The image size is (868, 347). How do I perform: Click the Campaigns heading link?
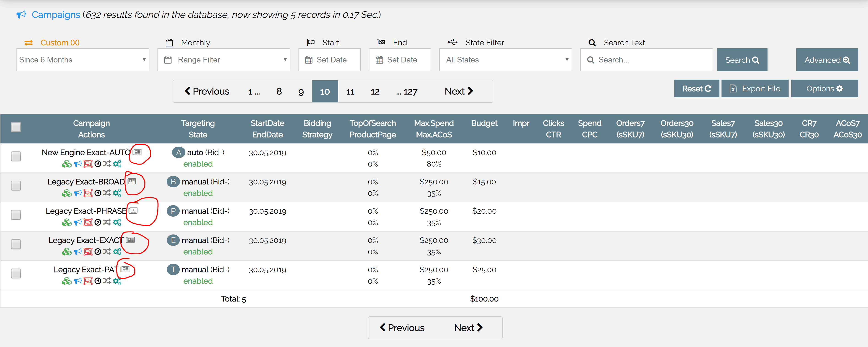(56, 15)
